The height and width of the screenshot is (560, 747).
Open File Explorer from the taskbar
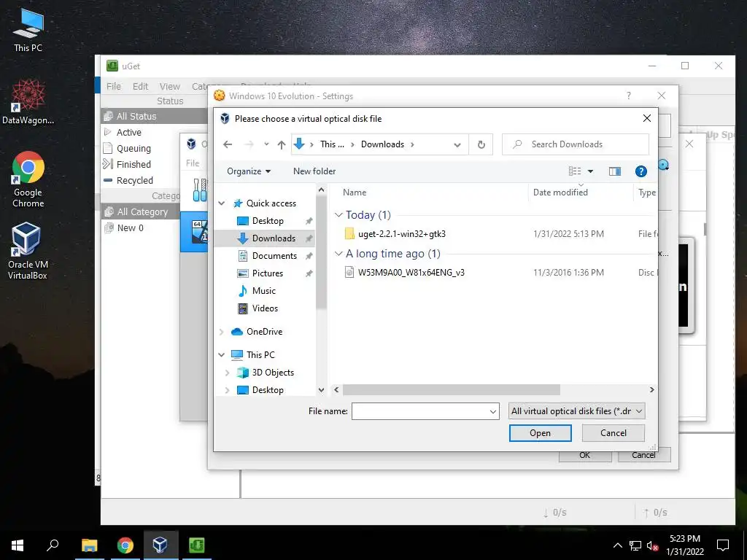[89, 545]
